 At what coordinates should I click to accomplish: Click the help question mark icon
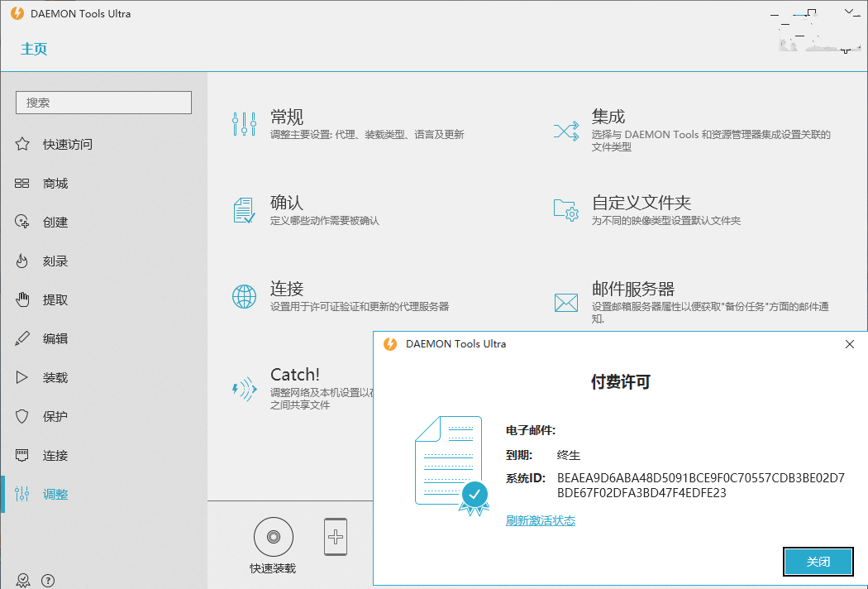point(48,581)
